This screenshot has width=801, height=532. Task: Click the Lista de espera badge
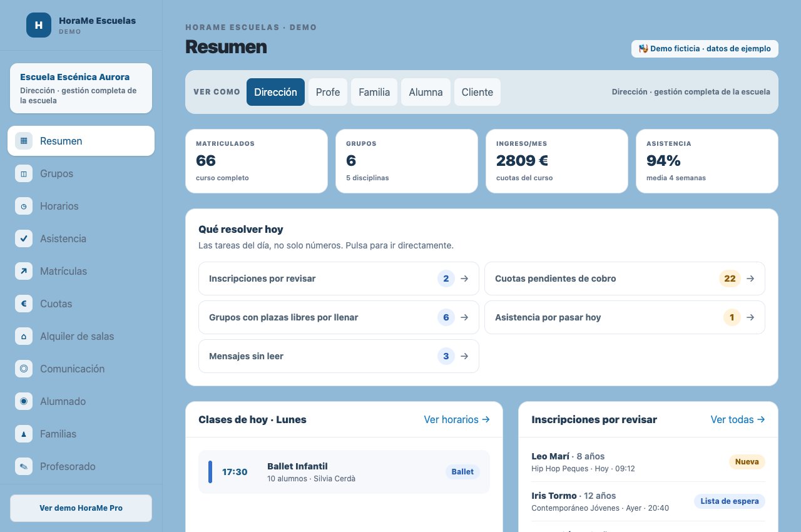click(730, 501)
